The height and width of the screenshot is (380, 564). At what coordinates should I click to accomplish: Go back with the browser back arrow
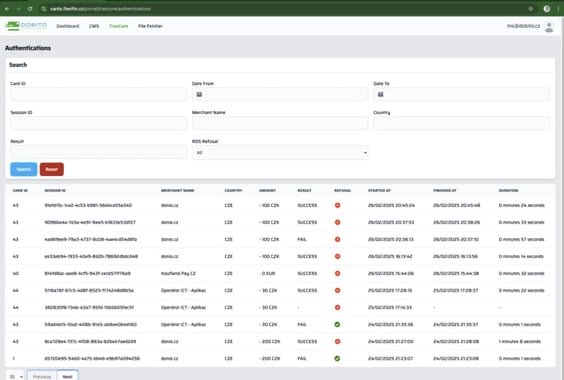coord(7,9)
